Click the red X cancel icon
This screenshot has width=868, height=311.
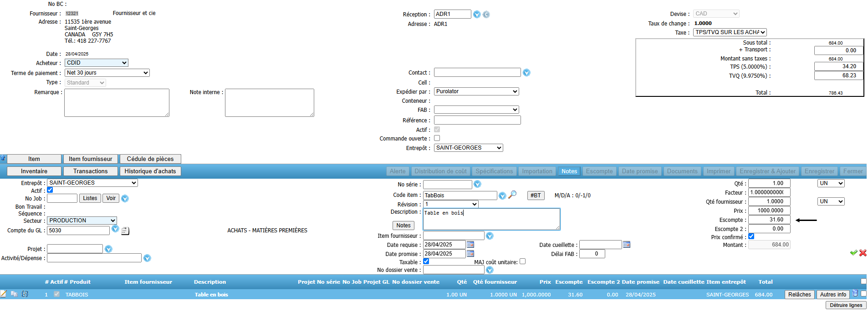[863, 253]
